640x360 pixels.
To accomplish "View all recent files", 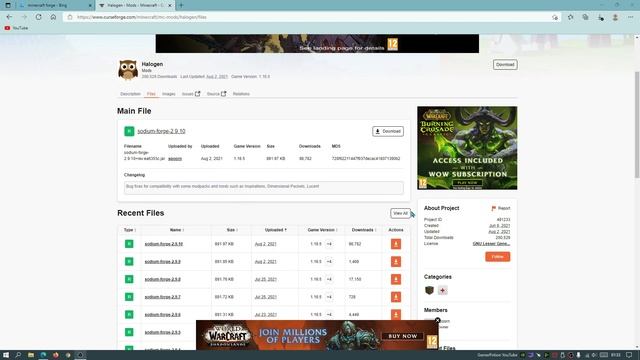I will click(400, 213).
